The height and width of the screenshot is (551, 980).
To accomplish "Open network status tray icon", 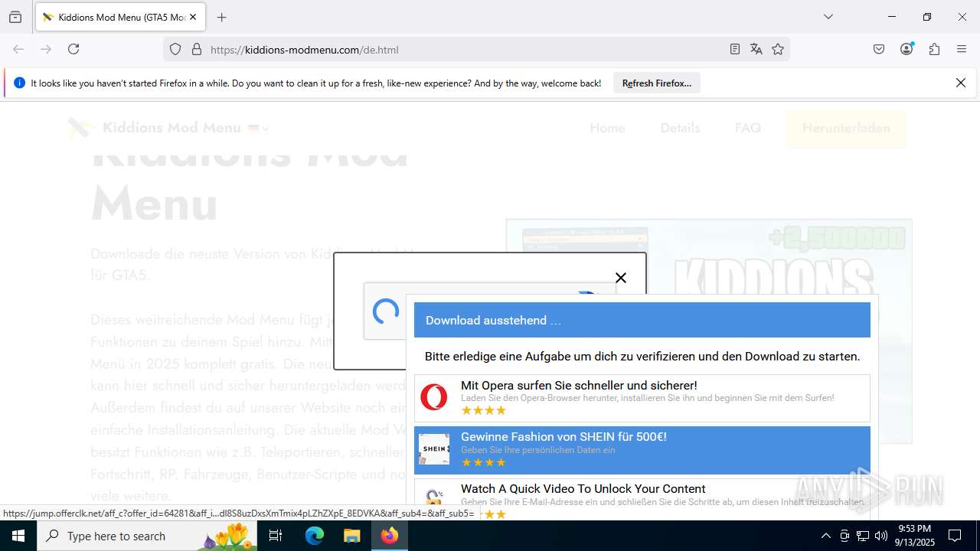I will click(x=863, y=536).
